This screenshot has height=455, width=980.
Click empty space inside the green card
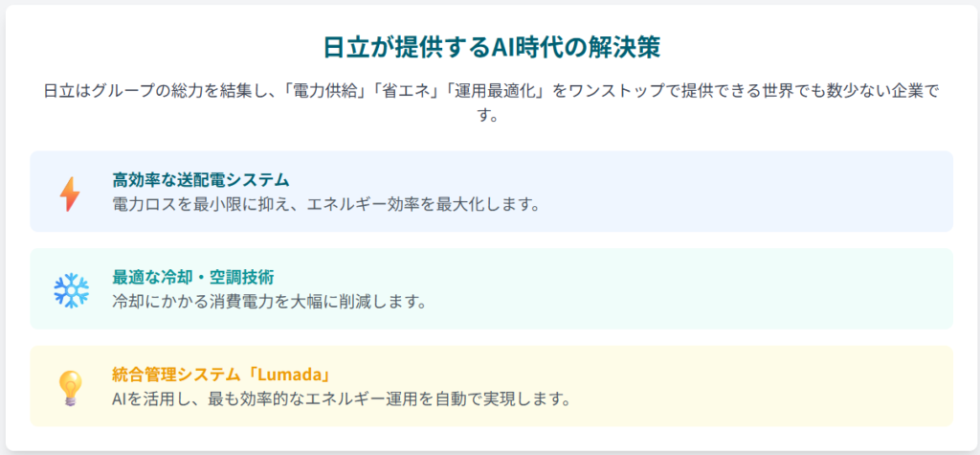pos(766,289)
